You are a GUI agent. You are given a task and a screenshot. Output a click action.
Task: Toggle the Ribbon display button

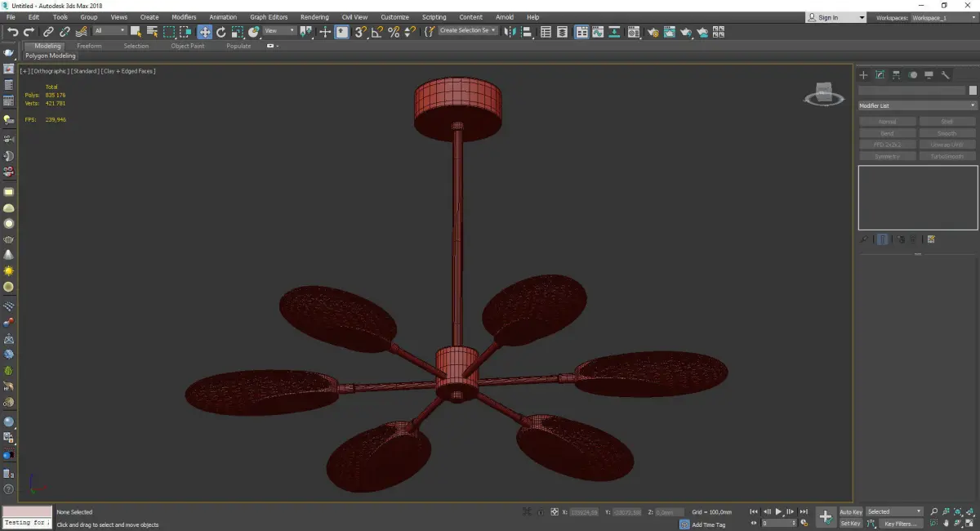581,32
